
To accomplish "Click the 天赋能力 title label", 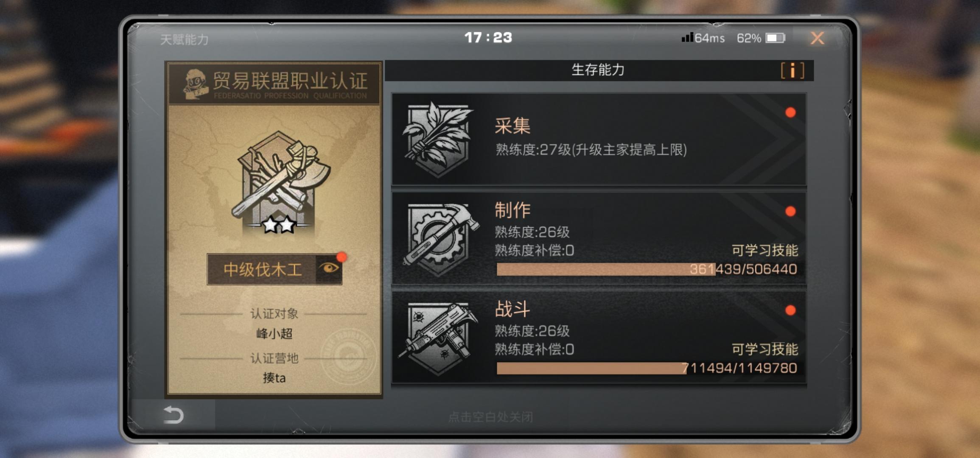I will tap(184, 39).
